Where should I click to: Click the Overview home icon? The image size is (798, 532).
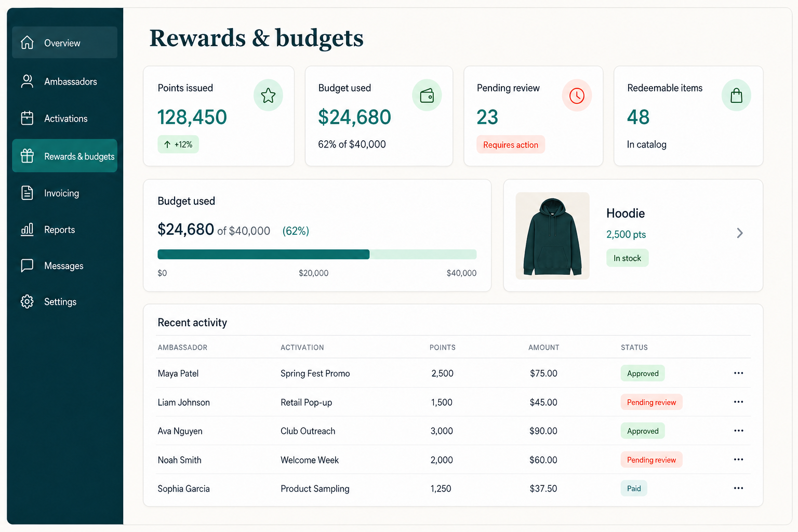(x=27, y=43)
